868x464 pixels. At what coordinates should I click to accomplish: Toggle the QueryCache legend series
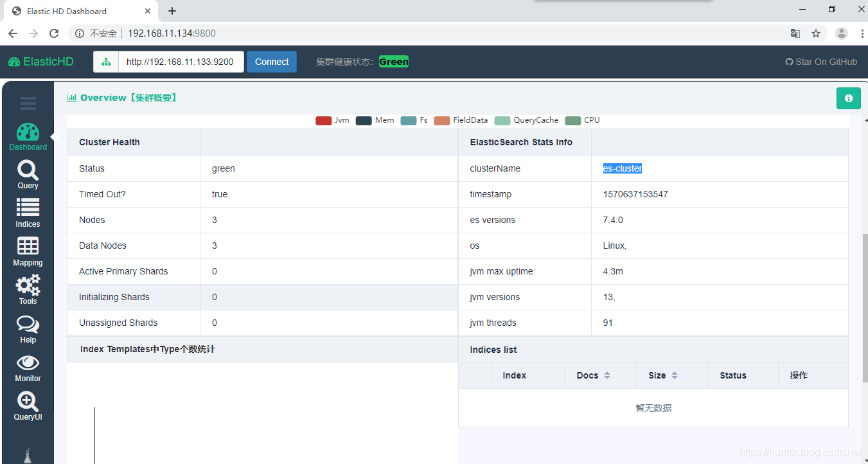(x=527, y=120)
